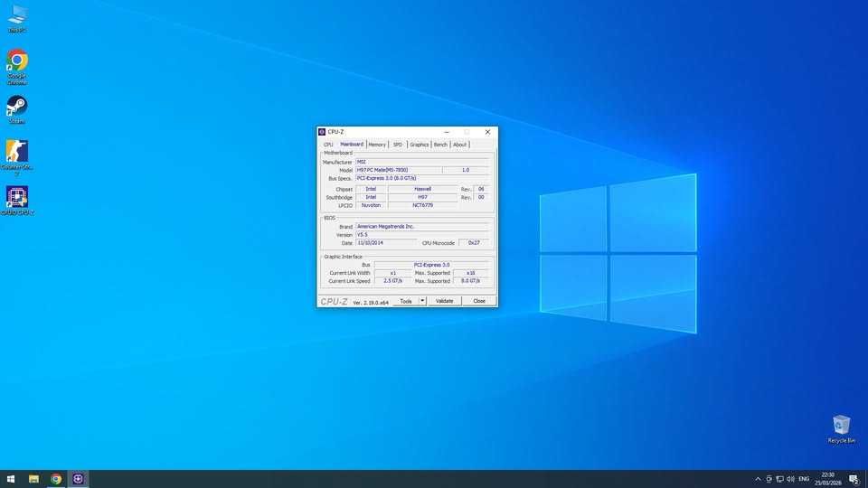The width and height of the screenshot is (868, 488).
Task: Click the Current Link Width x1 value
Action: tap(392, 273)
